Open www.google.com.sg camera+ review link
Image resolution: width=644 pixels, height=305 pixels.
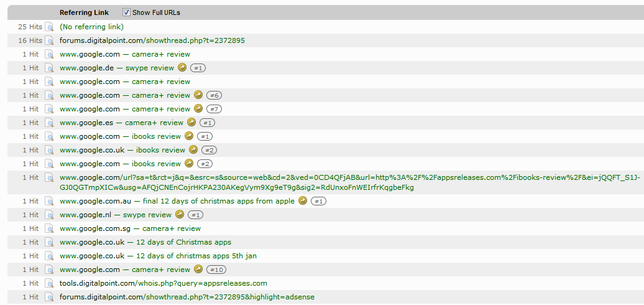pos(130,228)
